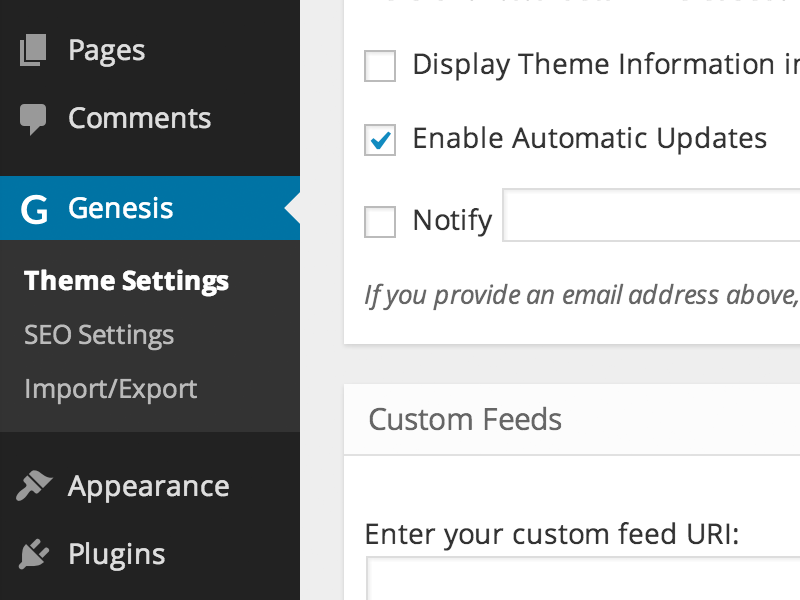Screen dimensions: 800x600
Task: Open Import/Export settings
Action: tap(111, 389)
